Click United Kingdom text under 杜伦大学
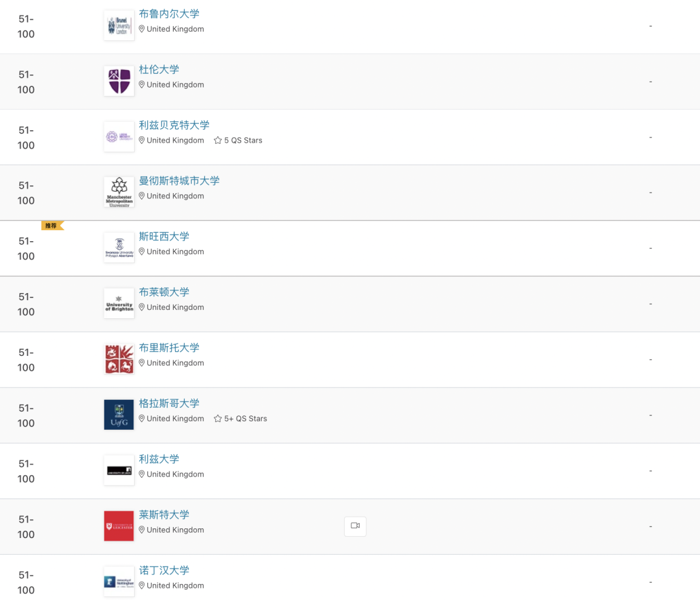This screenshot has width=700, height=608. point(176,85)
